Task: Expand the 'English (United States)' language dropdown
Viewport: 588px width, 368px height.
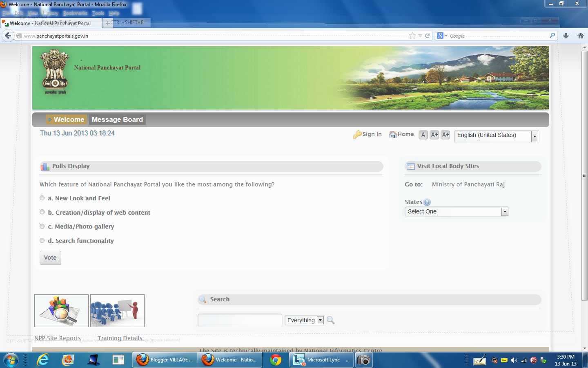Action: (535, 136)
